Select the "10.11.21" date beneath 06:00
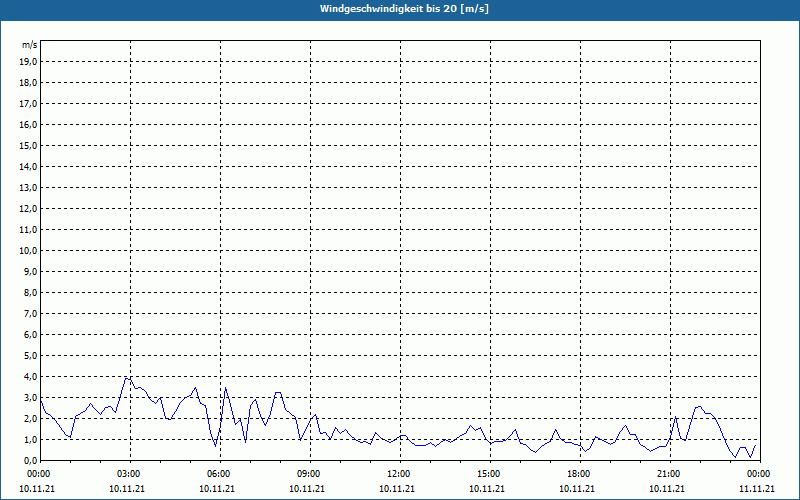Viewport: 800px width, 500px height. click(217, 488)
